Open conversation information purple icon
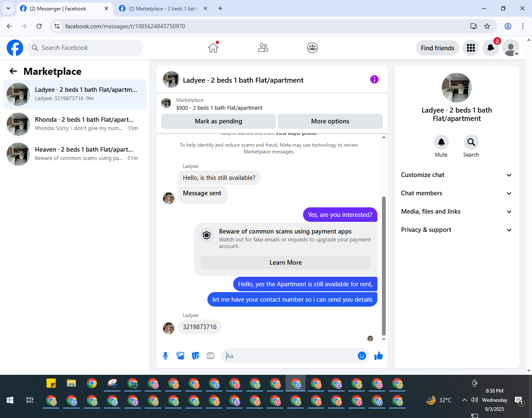 tap(374, 79)
